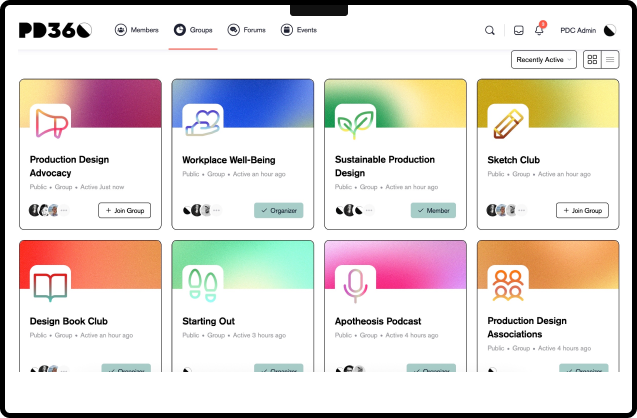Open the inbox messages icon
Image resolution: width=637 pixels, height=418 pixels.
tap(519, 30)
